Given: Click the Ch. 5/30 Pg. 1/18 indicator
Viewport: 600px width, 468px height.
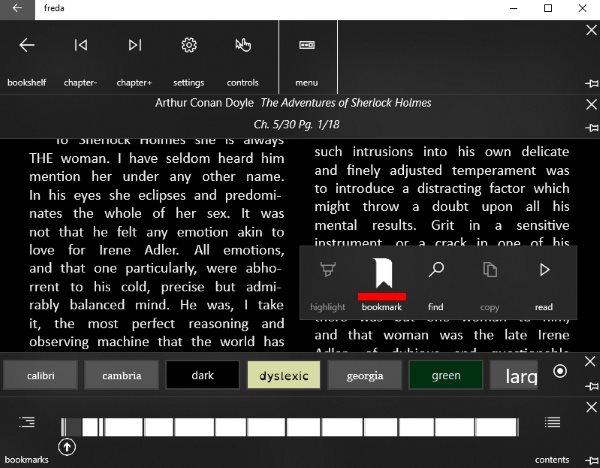Looking at the screenshot, I should click(x=296, y=124).
